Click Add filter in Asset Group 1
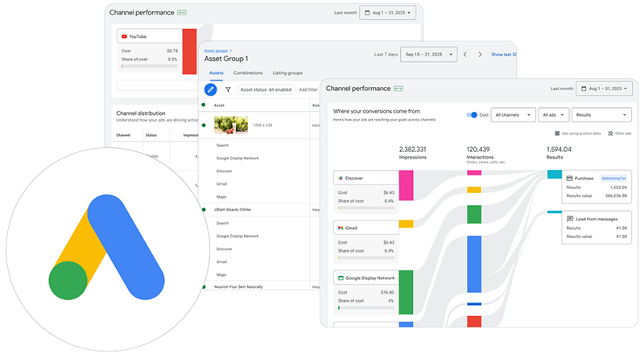Image resolution: width=644 pixels, height=354 pixels. (308, 89)
